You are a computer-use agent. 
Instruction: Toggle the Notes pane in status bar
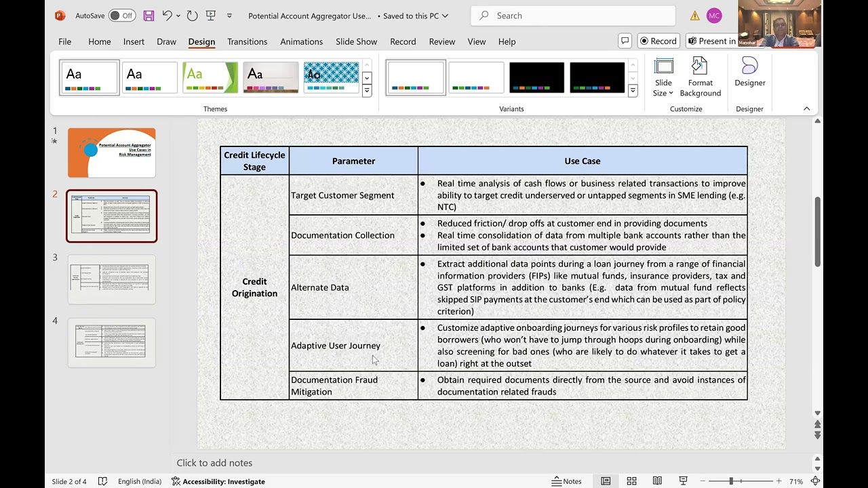(566, 481)
